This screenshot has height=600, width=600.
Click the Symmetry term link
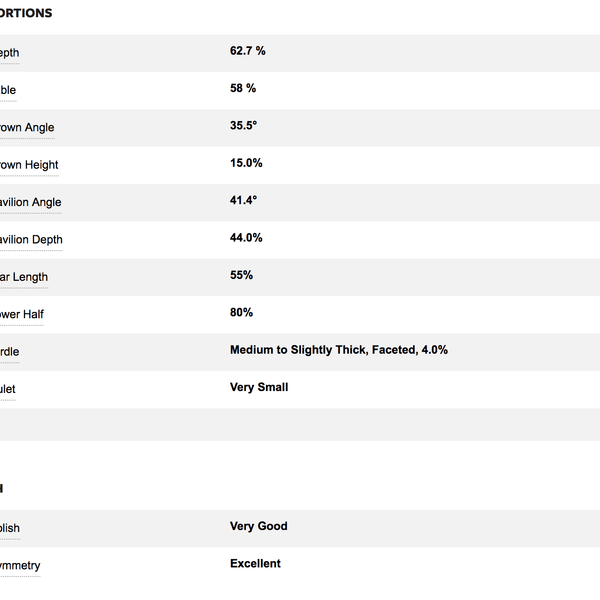click(x=20, y=566)
